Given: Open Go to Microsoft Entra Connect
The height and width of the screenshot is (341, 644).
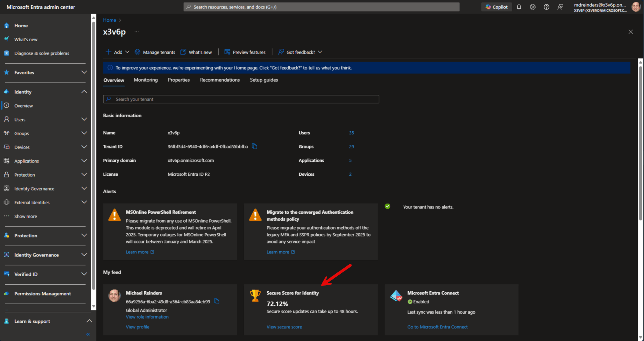Looking at the screenshot, I should point(437,327).
